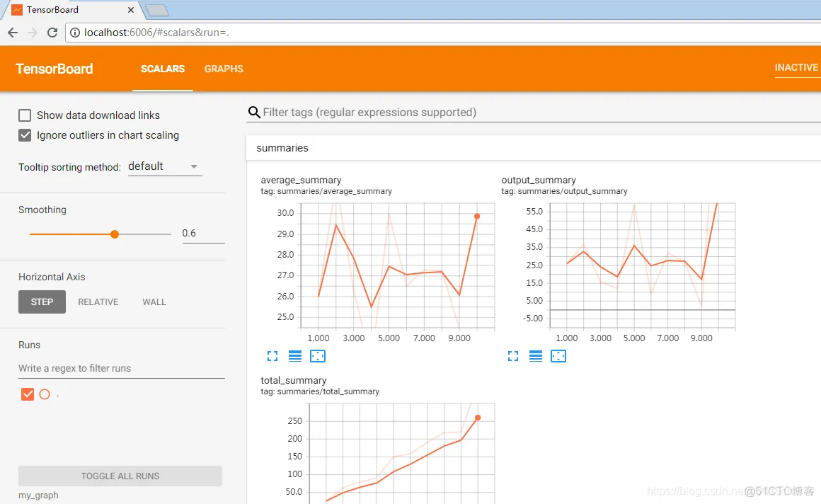Expand the output_summary chart to full size
This screenshot has width=821, height=504.
[x=513, y=356]
